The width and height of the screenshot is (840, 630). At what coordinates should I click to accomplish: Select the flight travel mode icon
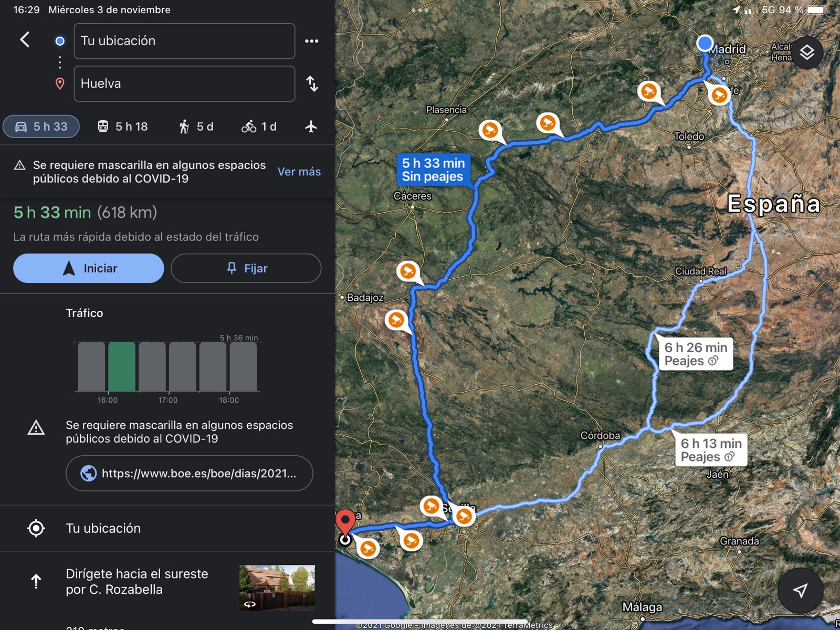click(311, 127)
